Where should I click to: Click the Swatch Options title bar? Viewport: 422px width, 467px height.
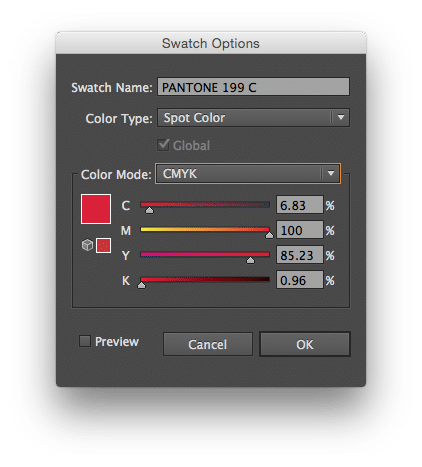(x=211, y=43)
